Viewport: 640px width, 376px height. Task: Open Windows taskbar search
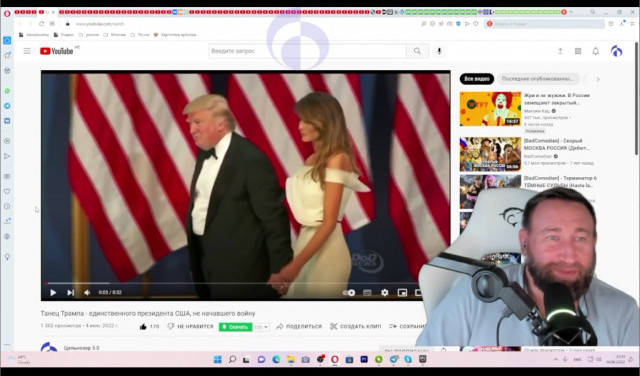232,359
